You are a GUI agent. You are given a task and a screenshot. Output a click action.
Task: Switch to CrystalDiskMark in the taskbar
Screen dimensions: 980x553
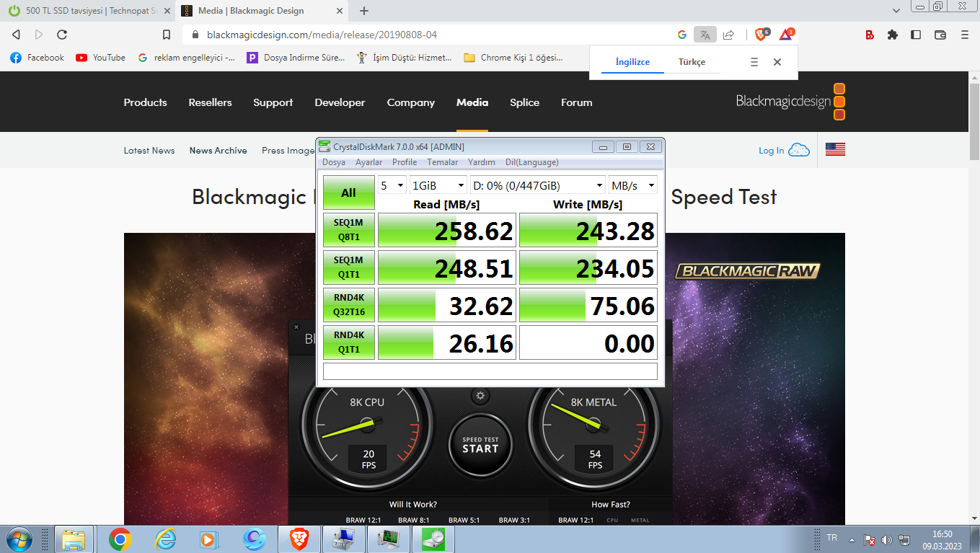(433, 539)
